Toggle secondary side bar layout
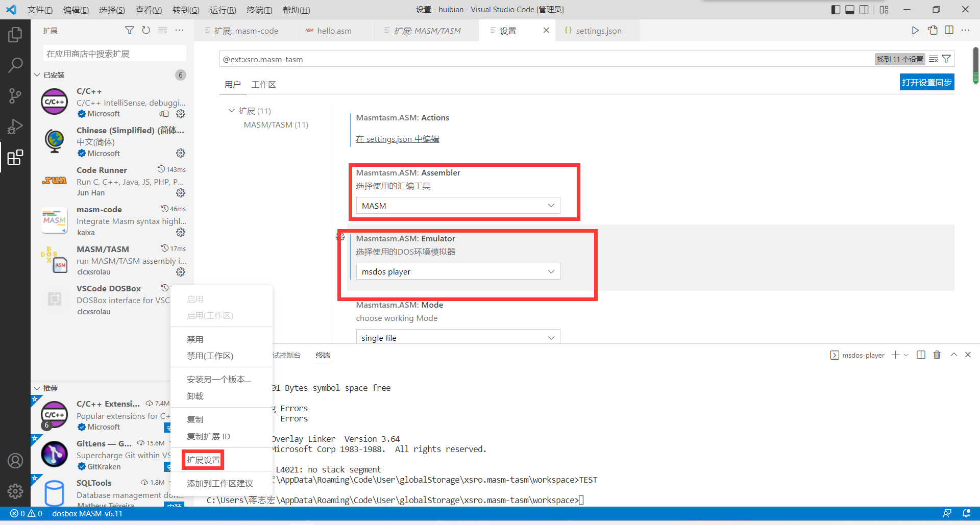 click(x=864, y=10)
